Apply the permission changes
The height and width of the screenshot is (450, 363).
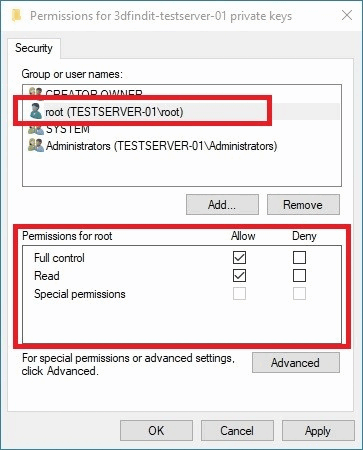click(x=318, y=431)
